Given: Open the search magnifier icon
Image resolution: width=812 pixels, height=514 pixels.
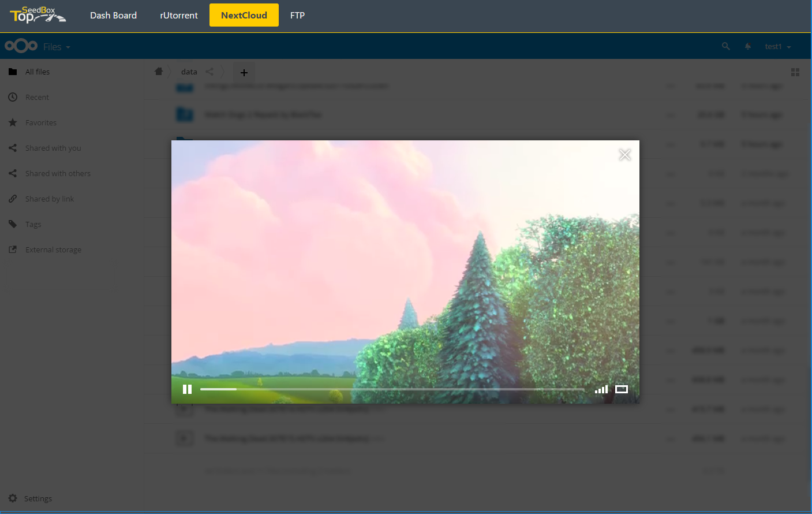Looking at the screenshot, I should pyautogui.click(x=726, y=46).
